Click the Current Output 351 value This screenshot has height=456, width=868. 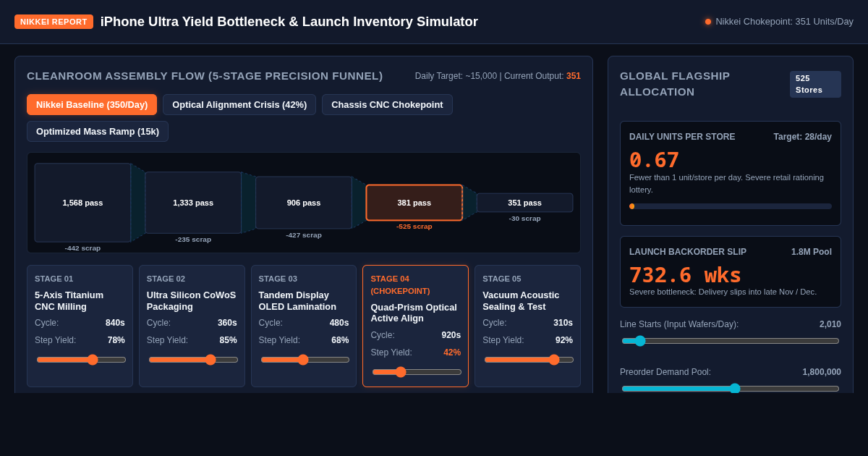coord(574,76)
